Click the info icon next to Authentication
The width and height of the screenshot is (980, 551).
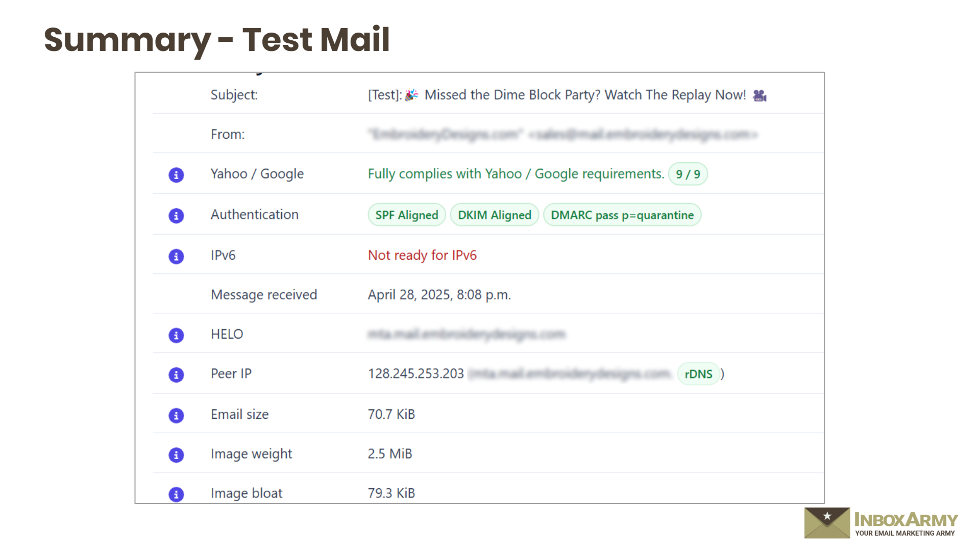coord(176,216)
